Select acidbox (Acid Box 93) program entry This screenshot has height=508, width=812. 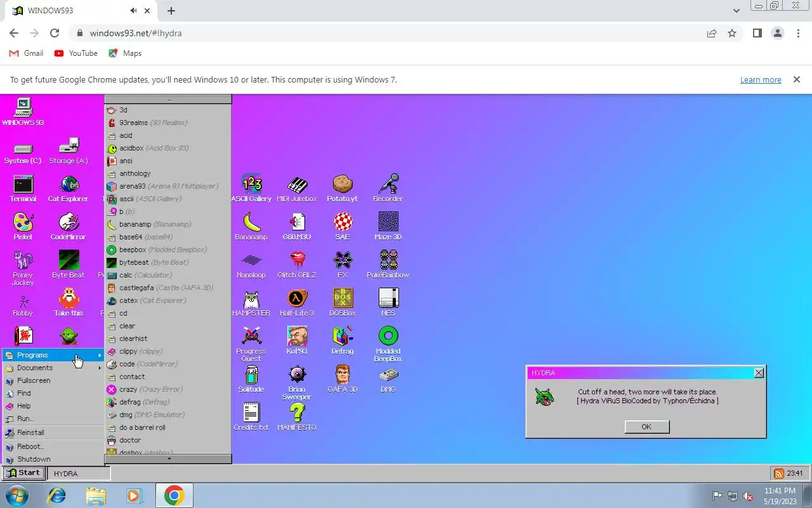168,148
